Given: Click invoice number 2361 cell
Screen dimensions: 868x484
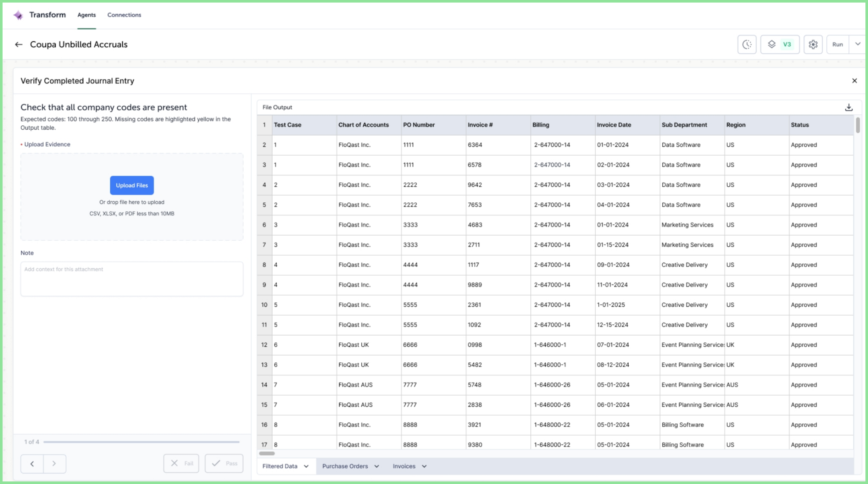Looking at the screenshot, I should point(498,305).
